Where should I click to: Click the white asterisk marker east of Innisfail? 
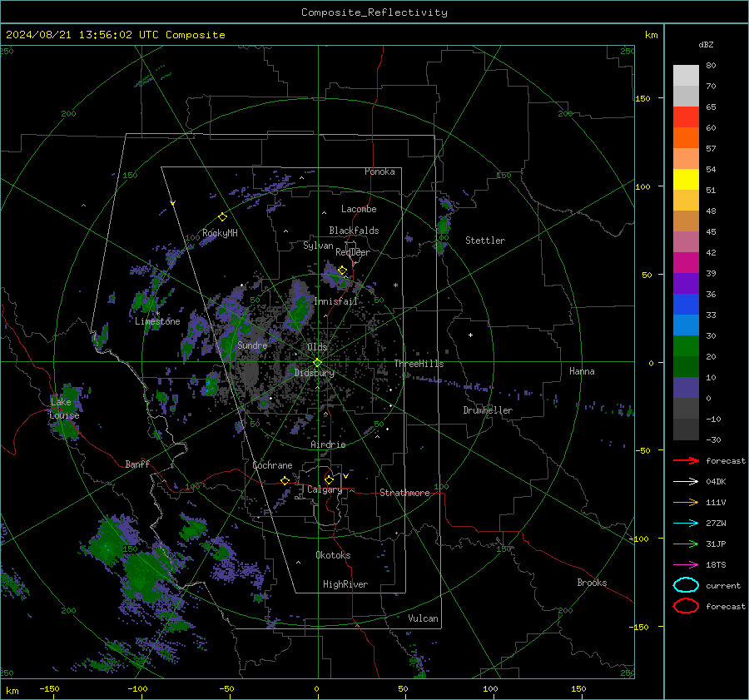395,285
